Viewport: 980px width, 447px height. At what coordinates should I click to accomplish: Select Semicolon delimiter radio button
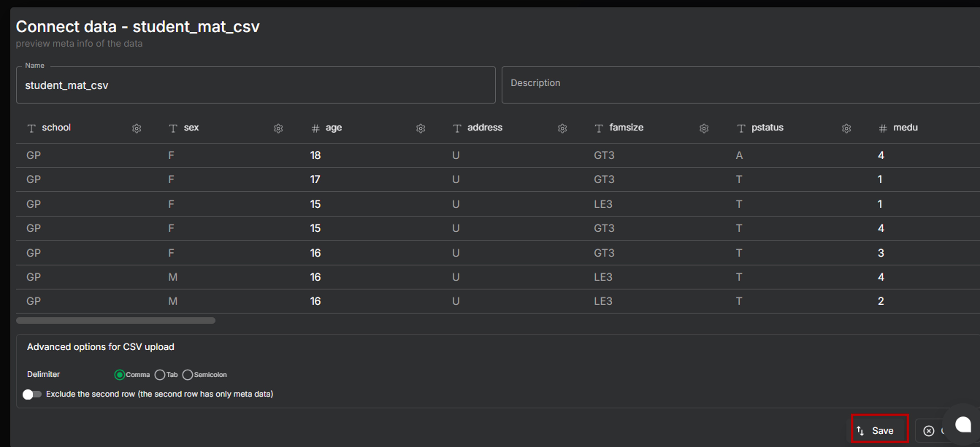188,375
